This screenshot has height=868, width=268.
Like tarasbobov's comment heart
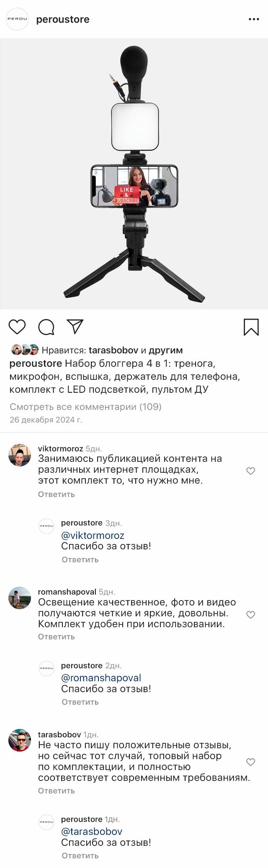pyautogui.click(x=250, y=762)
